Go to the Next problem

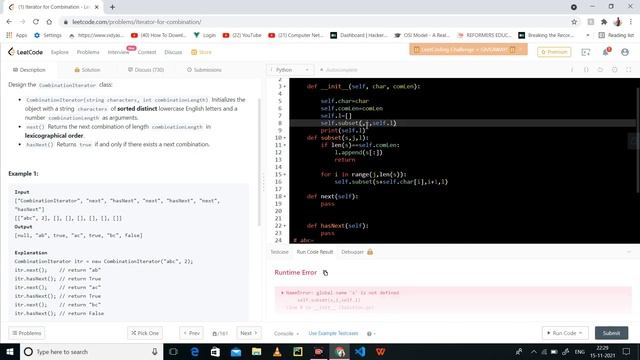click(x=249, y=333)
